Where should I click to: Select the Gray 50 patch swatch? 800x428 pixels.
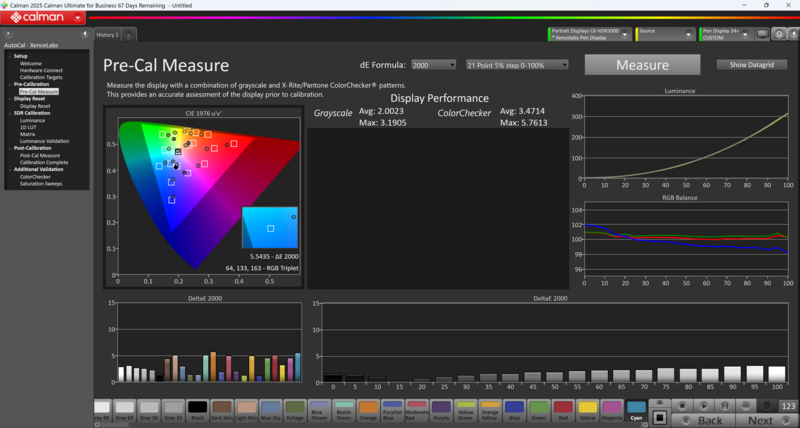pyautogui.click(x=149, y=411)
